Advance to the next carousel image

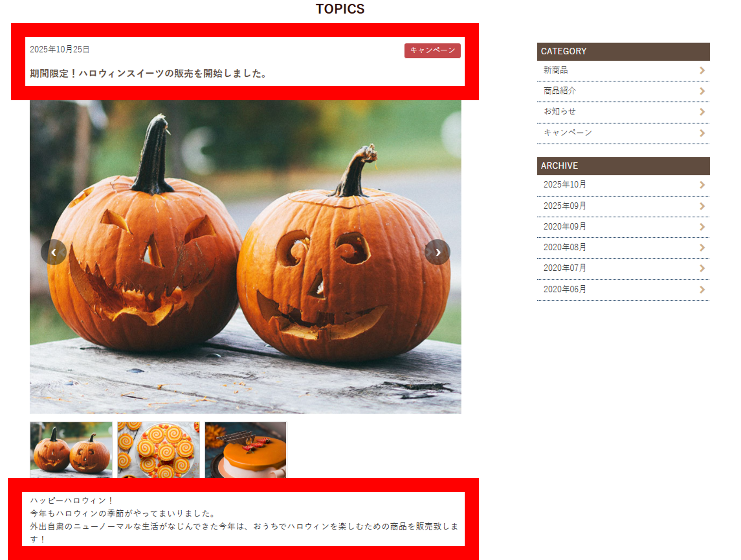(437, 252)
